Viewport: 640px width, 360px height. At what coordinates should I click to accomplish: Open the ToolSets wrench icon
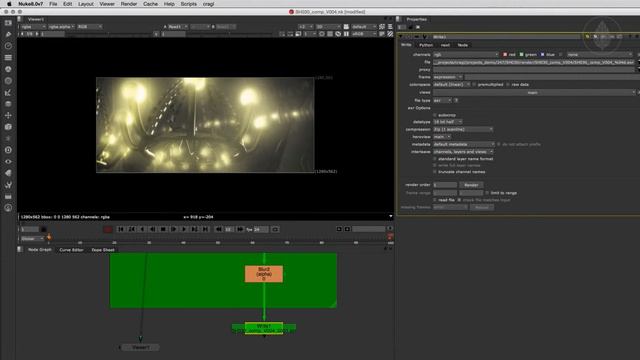coord(8,185)
